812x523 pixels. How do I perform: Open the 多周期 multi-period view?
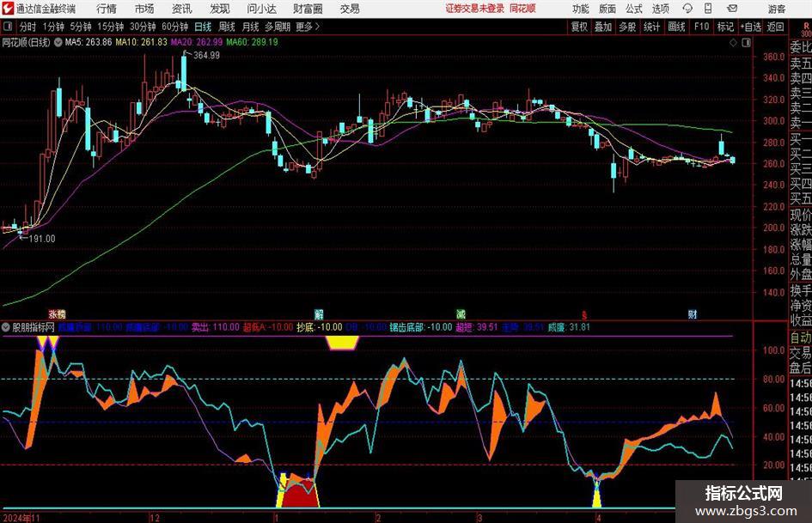278,27
